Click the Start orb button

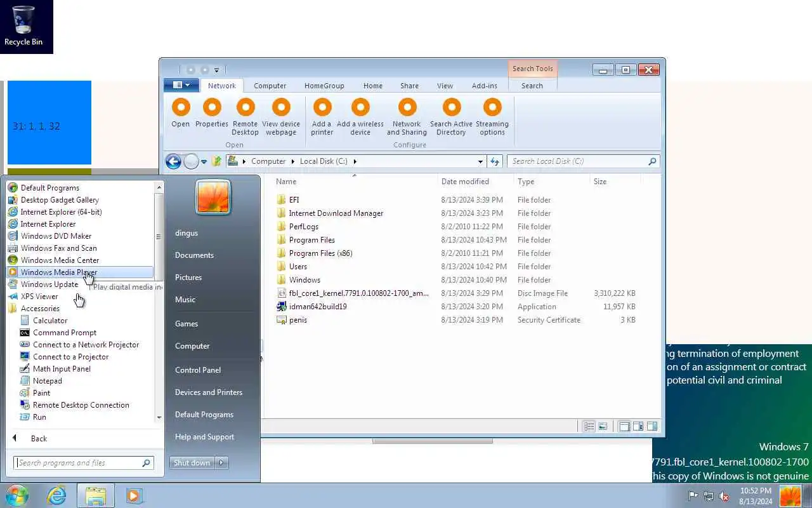16,495
